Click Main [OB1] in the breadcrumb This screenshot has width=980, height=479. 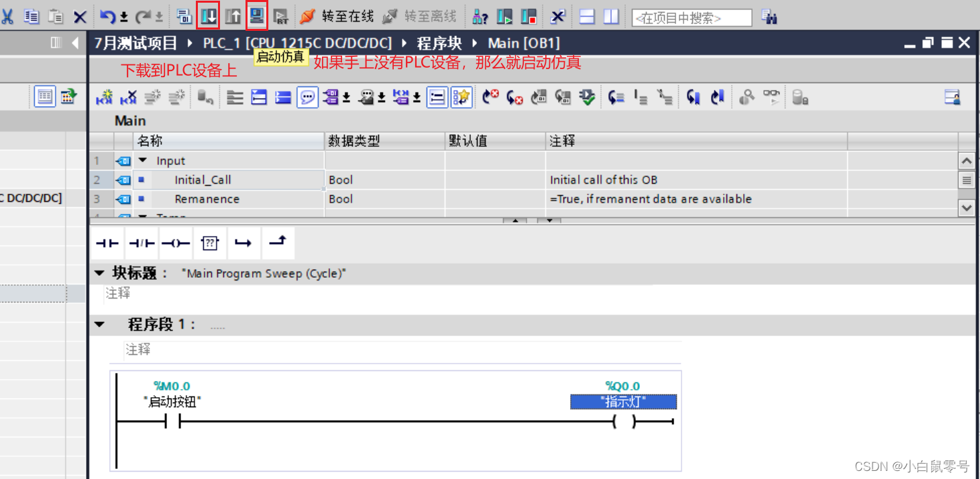(524, 44)
